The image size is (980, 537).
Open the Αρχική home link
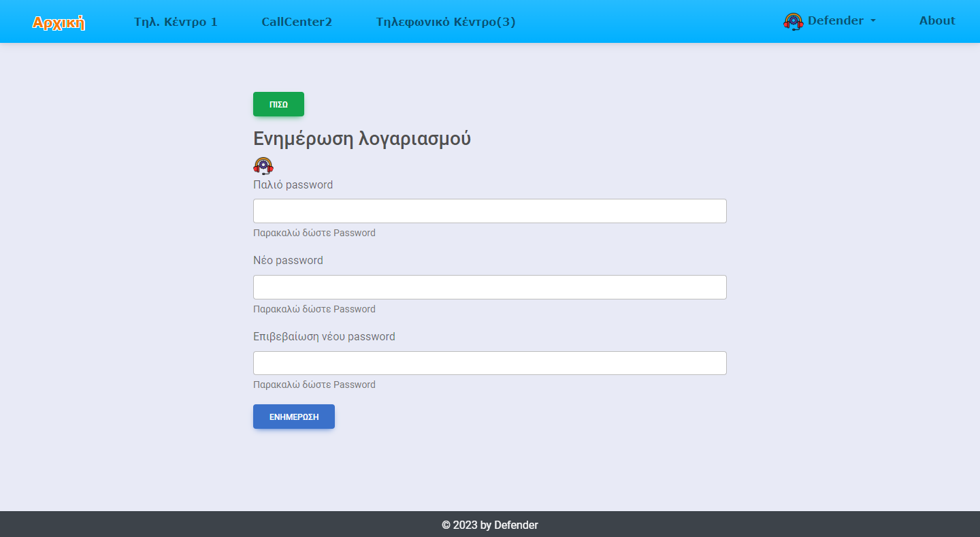coord(59,22)
